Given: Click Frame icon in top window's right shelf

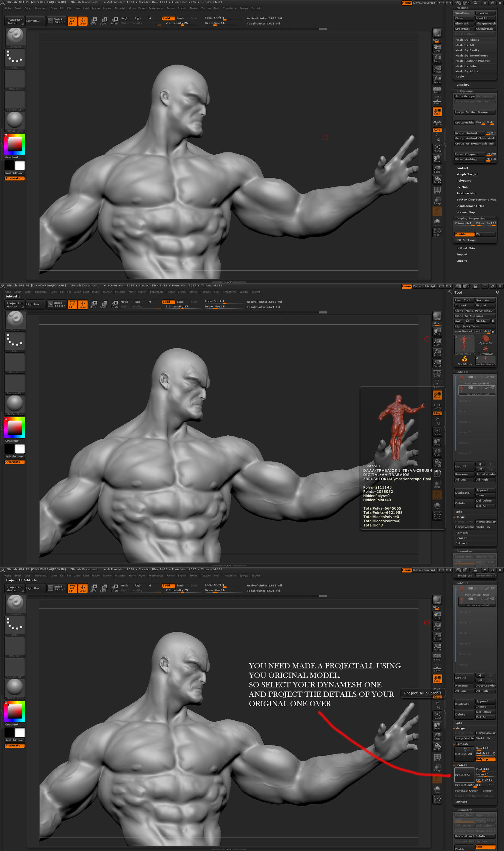Looking at the screenshot, I should coord(437,148).
